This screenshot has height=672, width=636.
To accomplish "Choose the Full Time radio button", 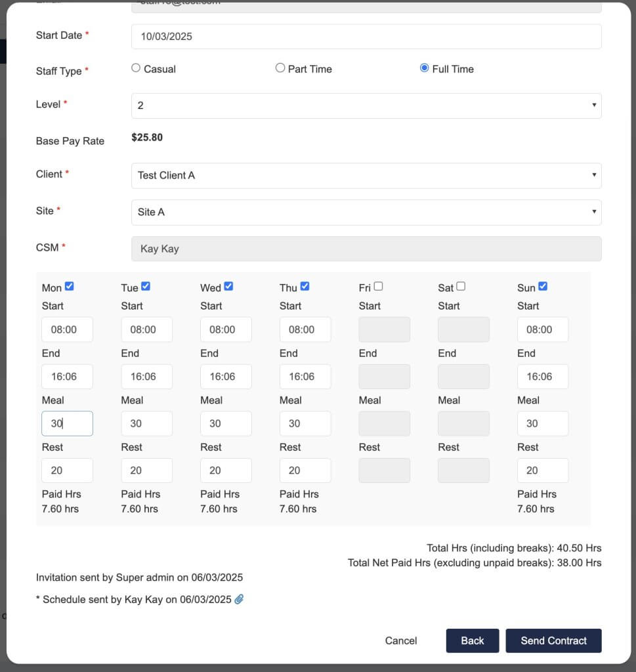I will (x=424, y=68).
